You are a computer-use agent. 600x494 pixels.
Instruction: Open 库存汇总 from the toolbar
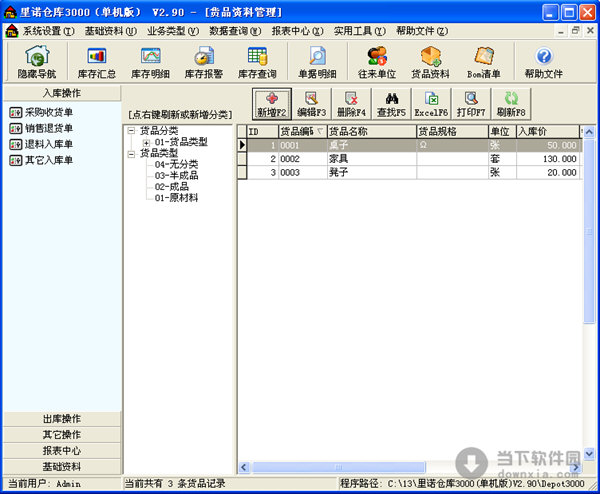(96, 62)
